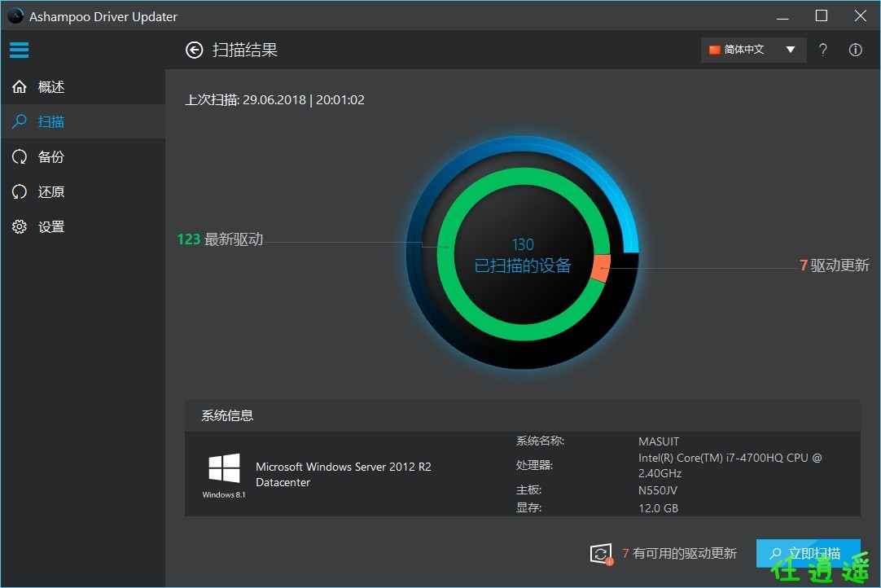Open 设置 from the sidebar

point(83,226)
